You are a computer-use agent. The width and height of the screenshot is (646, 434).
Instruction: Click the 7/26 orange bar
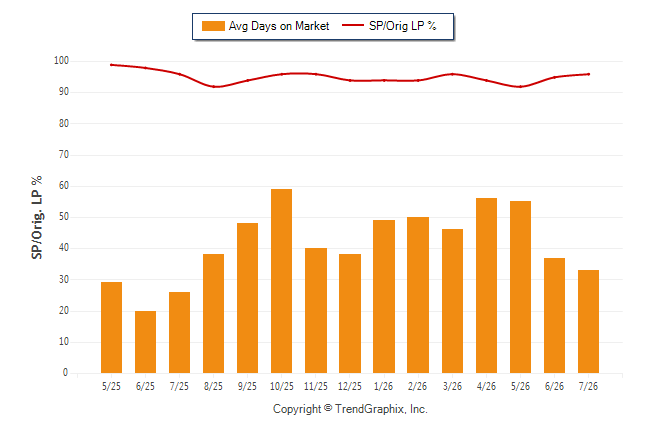pyautogui.click(x=588, y=321)
